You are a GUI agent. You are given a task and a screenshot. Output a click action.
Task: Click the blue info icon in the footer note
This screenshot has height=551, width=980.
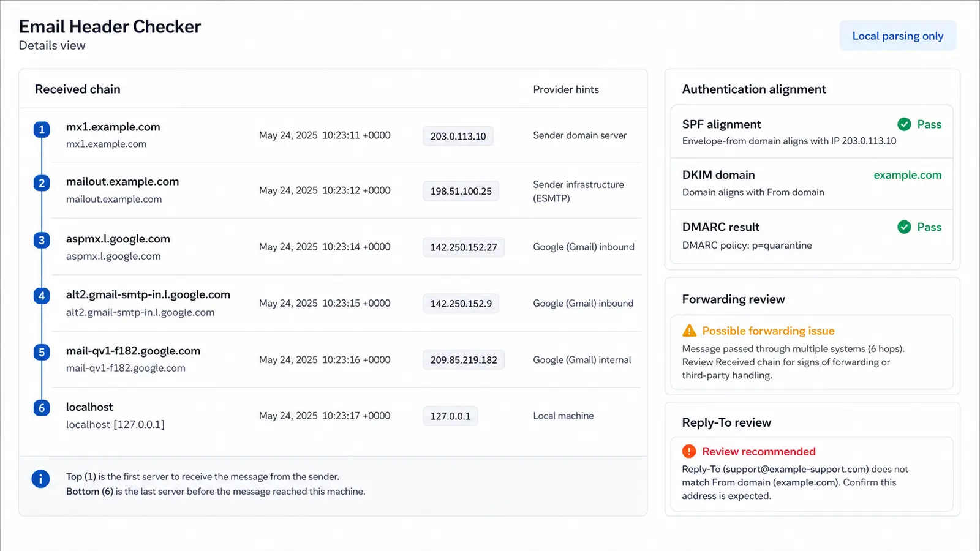click(41, 479)
